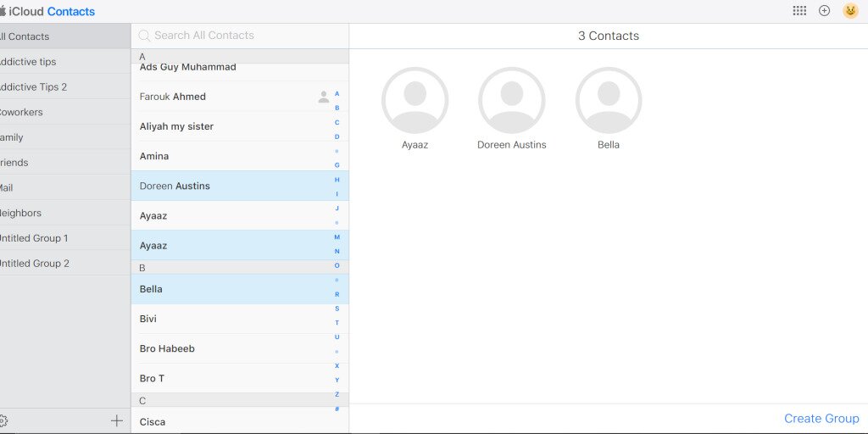
Task: Select Farouk Ahmed in the contact list
Action: 240,97
